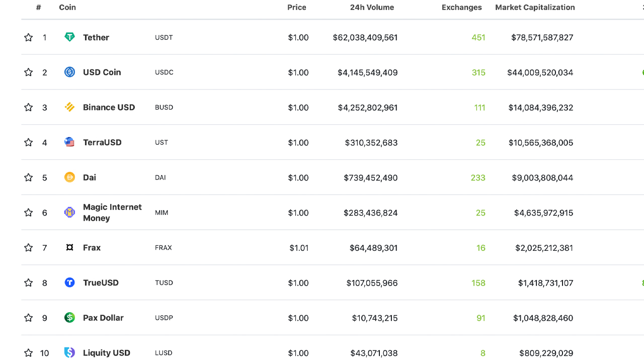Select the Binance USD logo
Image resolution: width=644 pixels, height=362 pixels.
[69, 107]
